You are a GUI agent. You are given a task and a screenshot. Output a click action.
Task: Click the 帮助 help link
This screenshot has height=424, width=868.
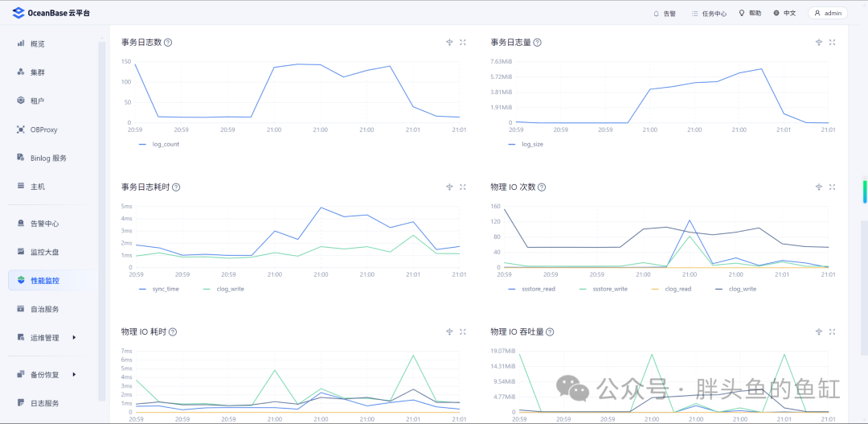point(750,14)
